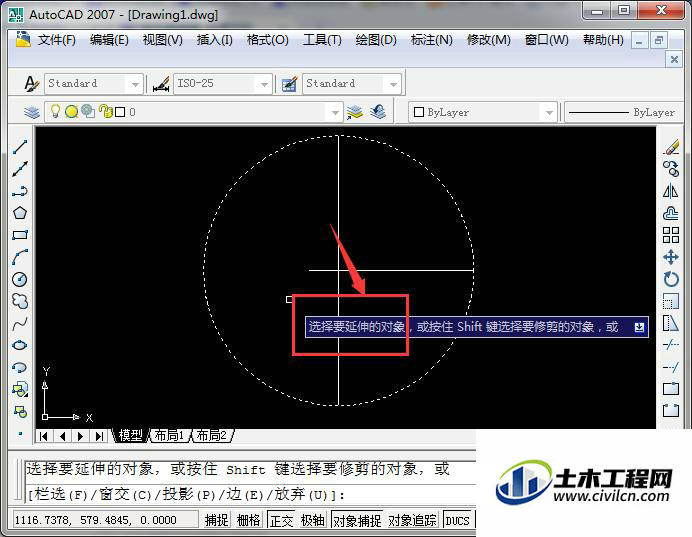The width and height of the screenshot is (692, 537).
Task: Select the Rectangle tool
Action: [x=20, y=235]
